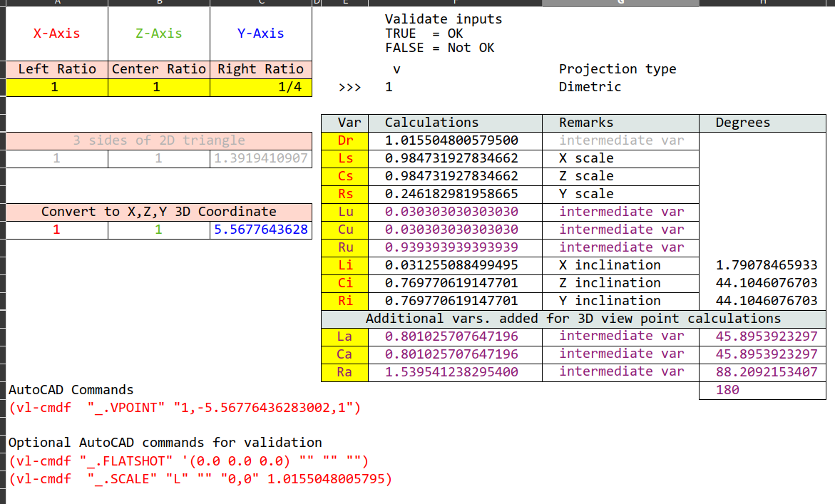Image resolution: width=835 pixels, height=504 pixels.
Task: Select the Right Ratio 1/4 cell
Action: (x=261, y=87)
